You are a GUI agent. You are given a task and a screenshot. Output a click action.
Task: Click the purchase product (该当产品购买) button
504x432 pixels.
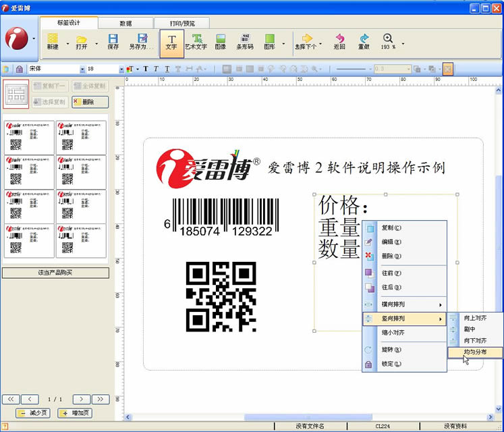(x=55, y=273)
